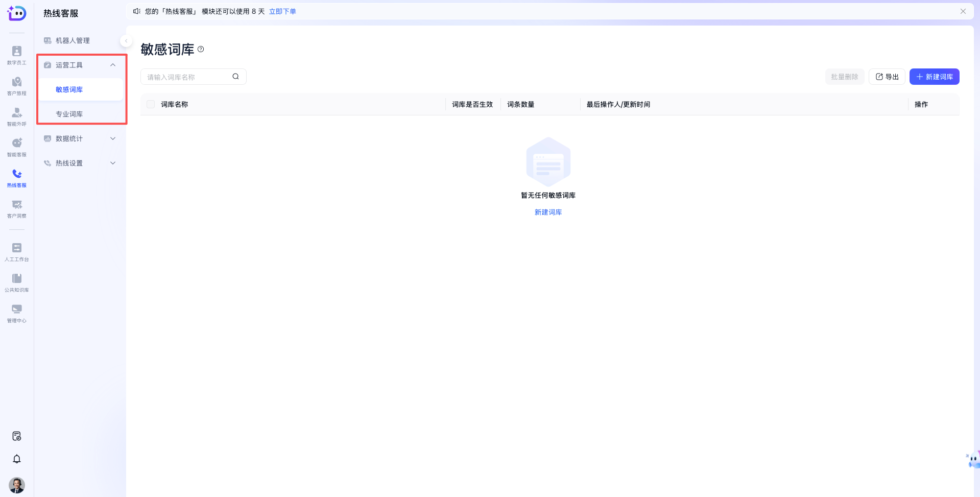Image resolution: width=980 pixels, height=497 pixels.
Task: Open the 客户旅程 sidebar icon
Action: (x=17, y=86)
